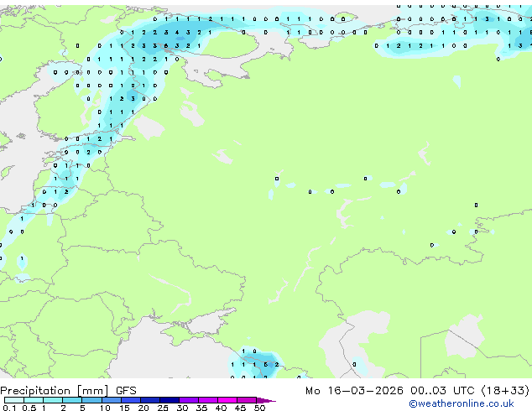Screen dimensions: 532x411
Task: Click the above-50 mm legend arrow tip
Action: pyautogui.click(x=266, y=400)
